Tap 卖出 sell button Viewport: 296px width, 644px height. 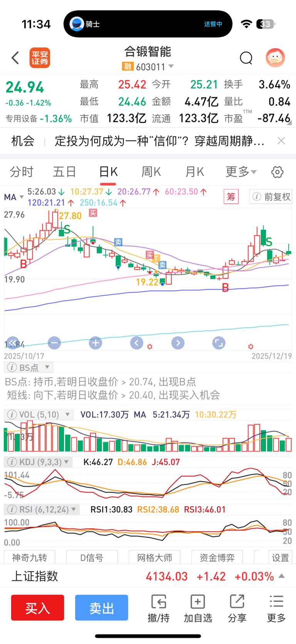click(101, 608)
